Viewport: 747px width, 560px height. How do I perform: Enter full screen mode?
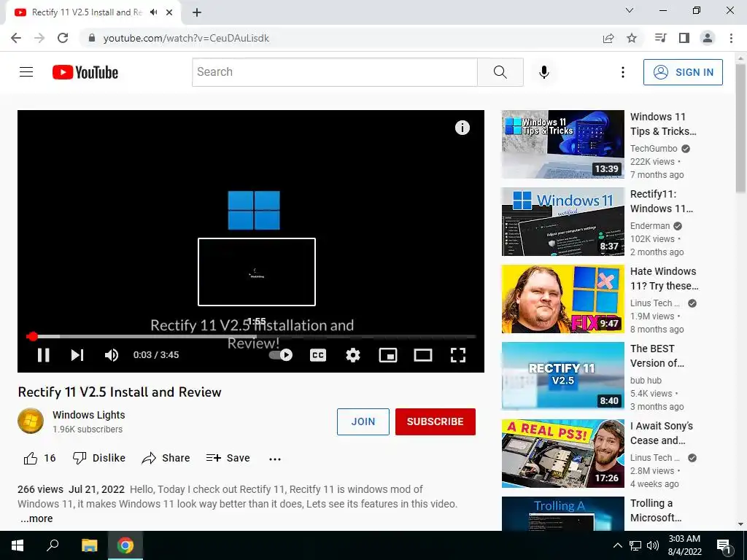[x=458, y=355]
